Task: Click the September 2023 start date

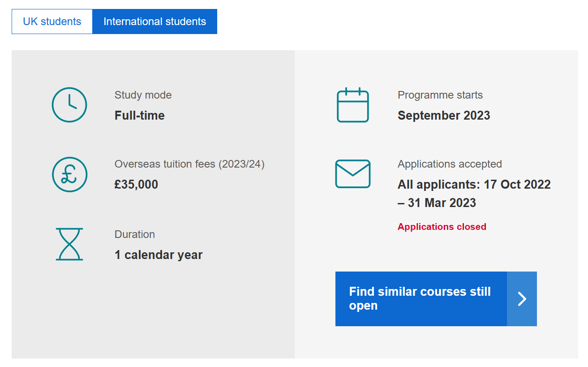Action: pos(444,116)
